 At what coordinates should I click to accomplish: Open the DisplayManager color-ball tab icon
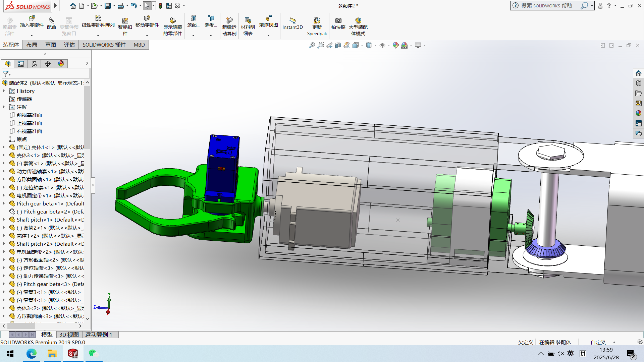(61, 64)
